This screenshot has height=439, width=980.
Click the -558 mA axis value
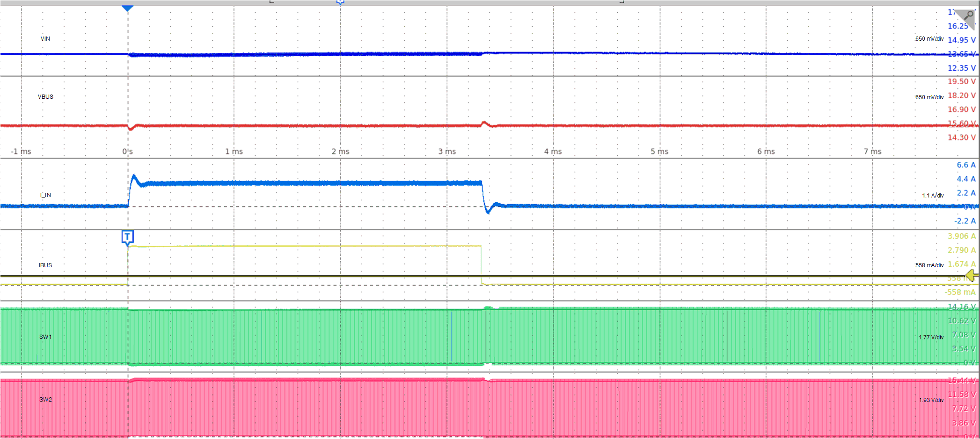point(960,293)
